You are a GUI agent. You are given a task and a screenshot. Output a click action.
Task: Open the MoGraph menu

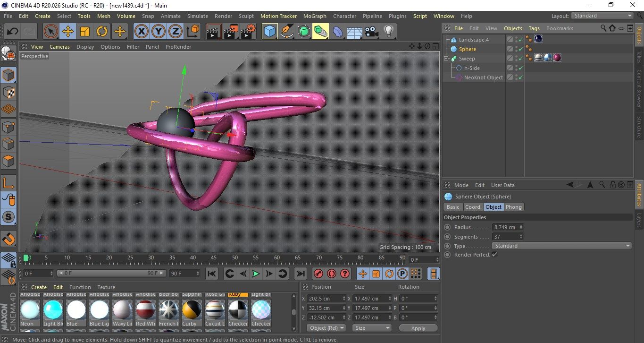(x=314, y=16)
